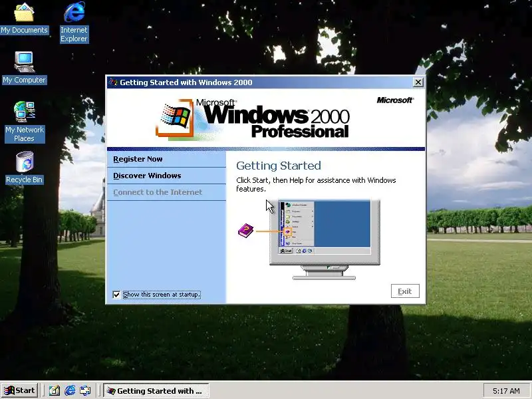This screenshot has width=532, height=399.
Task: Click the Getting Started dialog title bar icon
Action: pos(113,82)
